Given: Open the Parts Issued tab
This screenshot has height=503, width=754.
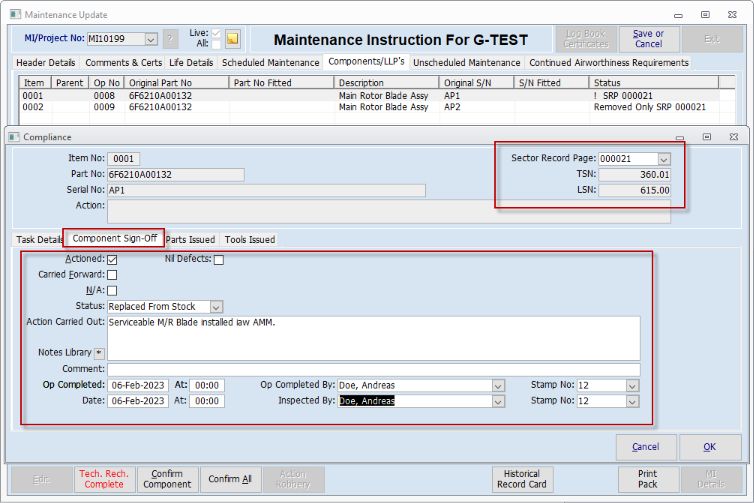Looking at the screenshot, I should tap(190, 239).
